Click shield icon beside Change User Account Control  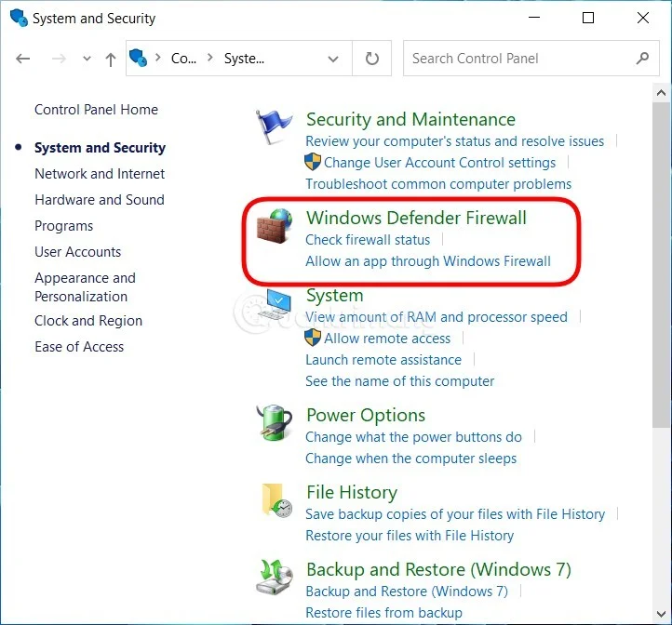click(313, 163)
